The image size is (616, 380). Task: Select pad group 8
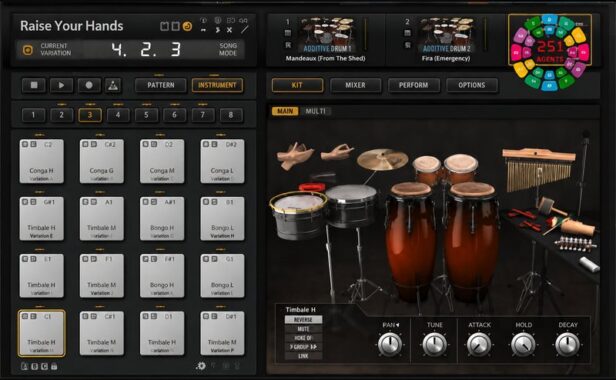click(x=231, y=115)
